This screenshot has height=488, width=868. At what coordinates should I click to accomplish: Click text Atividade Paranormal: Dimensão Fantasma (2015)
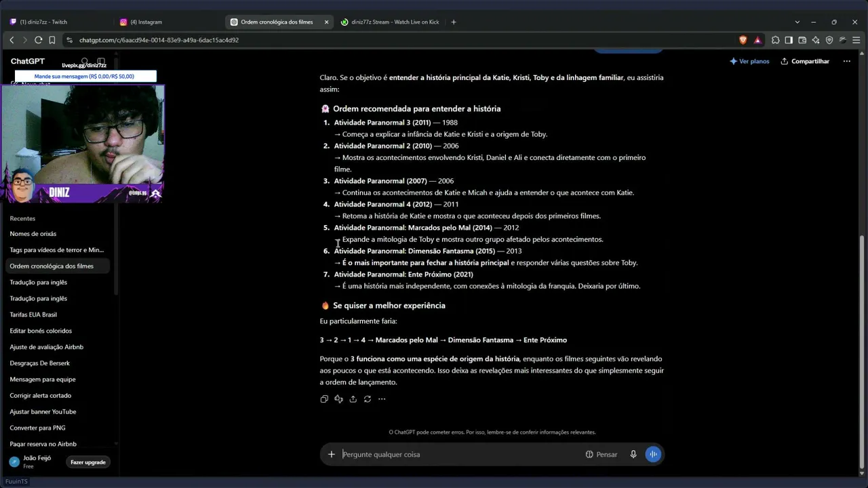[x=414, y=251]
